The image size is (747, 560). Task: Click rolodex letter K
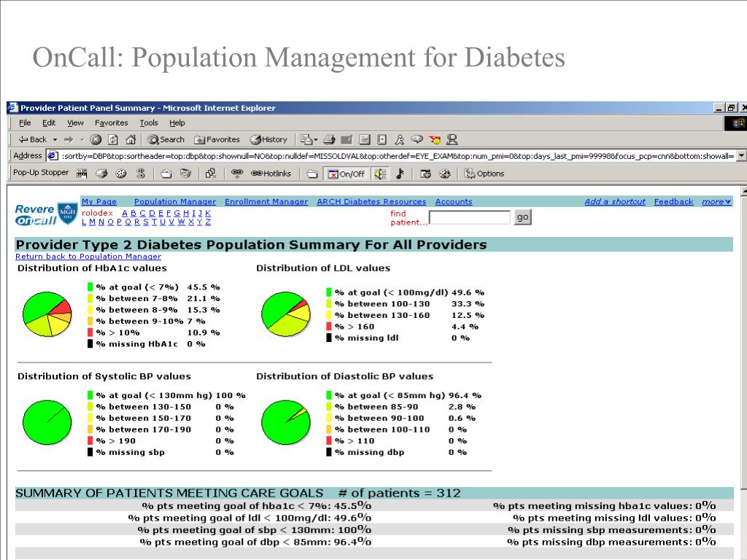pos(208,213)
